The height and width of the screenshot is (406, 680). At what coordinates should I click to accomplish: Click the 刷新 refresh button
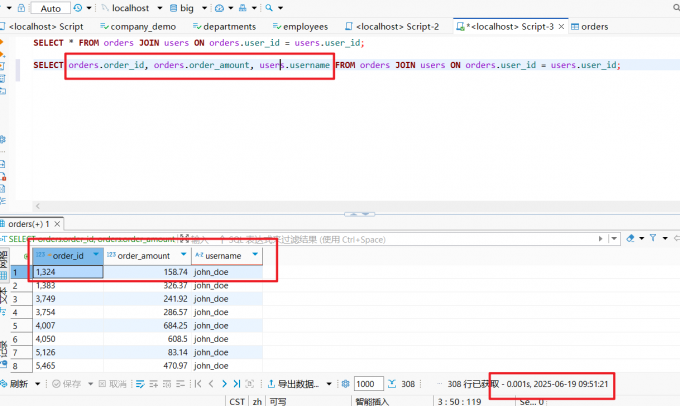pos(15,384)
